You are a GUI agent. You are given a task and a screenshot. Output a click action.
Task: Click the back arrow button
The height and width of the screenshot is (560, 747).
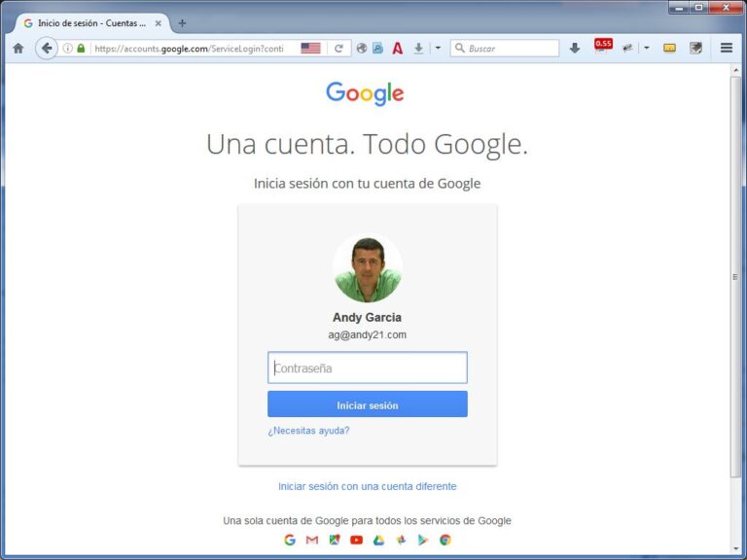pos(47,48)
